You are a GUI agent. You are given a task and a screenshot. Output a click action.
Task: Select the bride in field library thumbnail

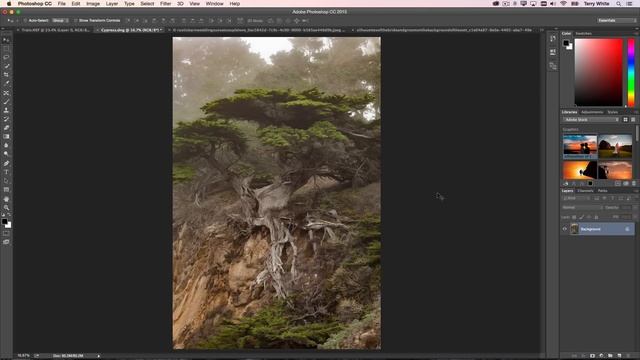[615, 146]
